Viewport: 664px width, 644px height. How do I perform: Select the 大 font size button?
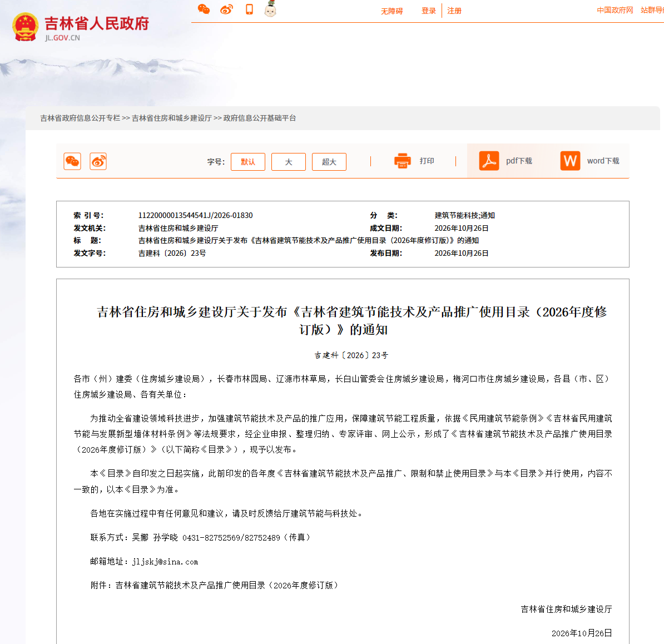(x=289, y=162)
